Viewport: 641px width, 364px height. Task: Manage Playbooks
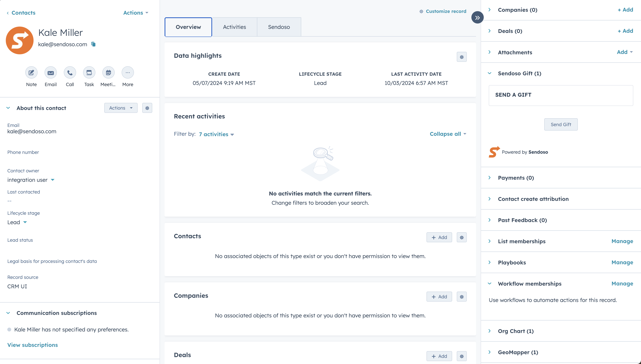[622, 263]
